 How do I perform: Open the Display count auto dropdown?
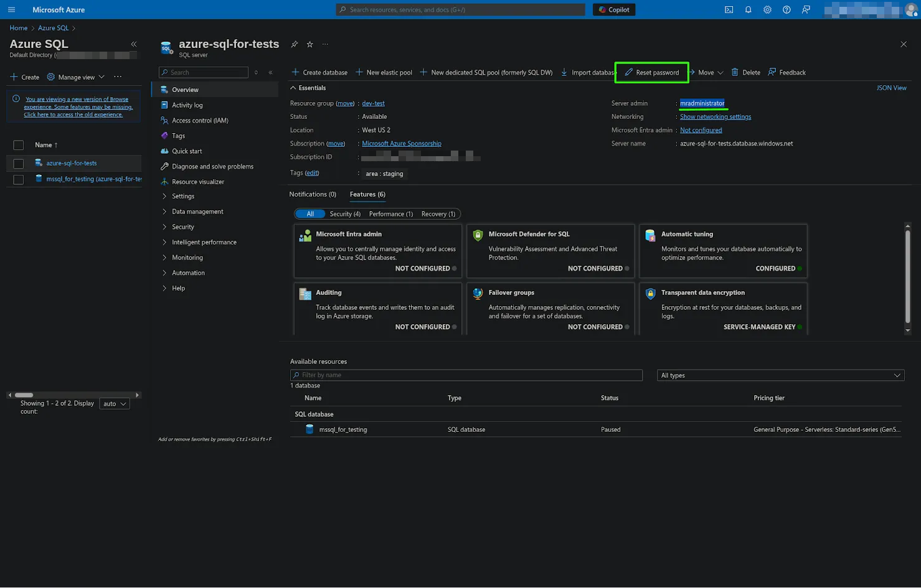[x=115, y=404]
